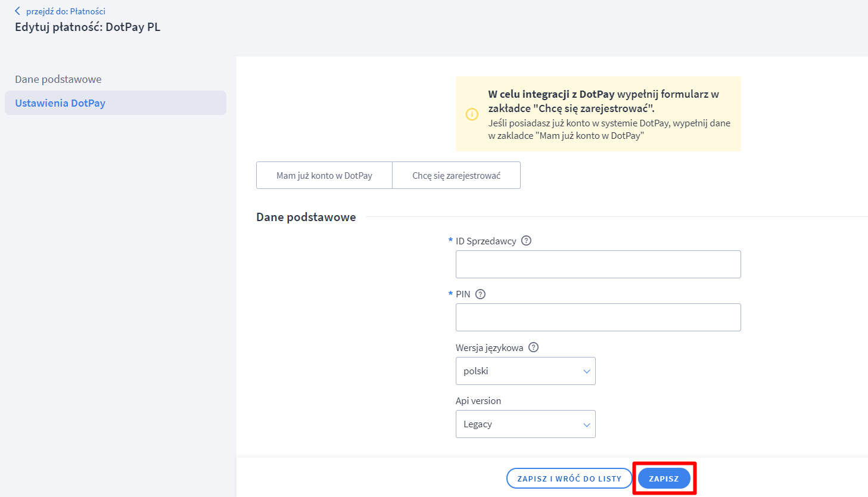Go back via przejdź do: Płatności link
This screenshot has width=868, height=497.
pos(66,11)
